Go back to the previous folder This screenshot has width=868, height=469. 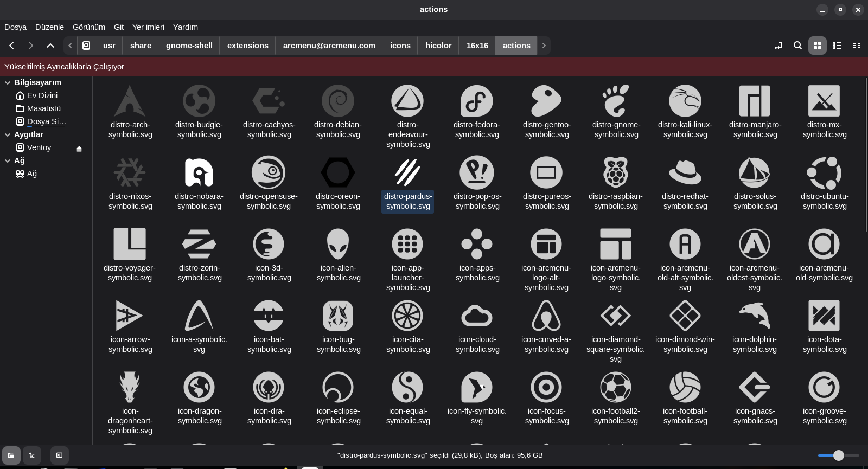11,46
